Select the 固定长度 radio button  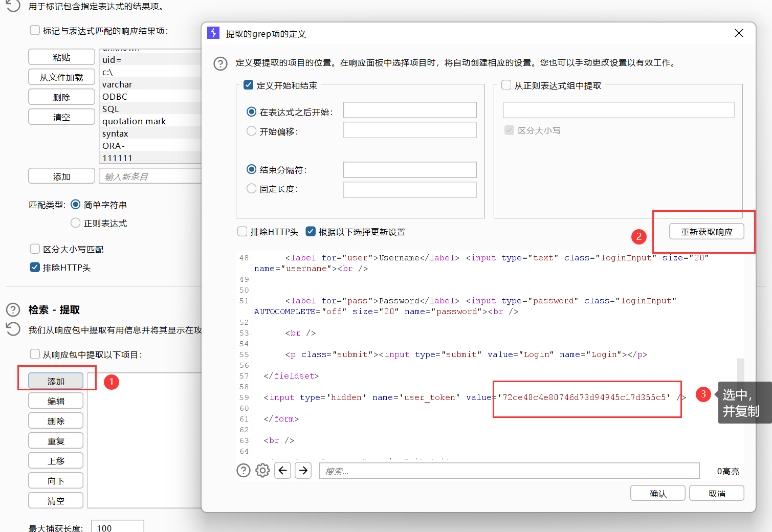[x=252, y=189]
